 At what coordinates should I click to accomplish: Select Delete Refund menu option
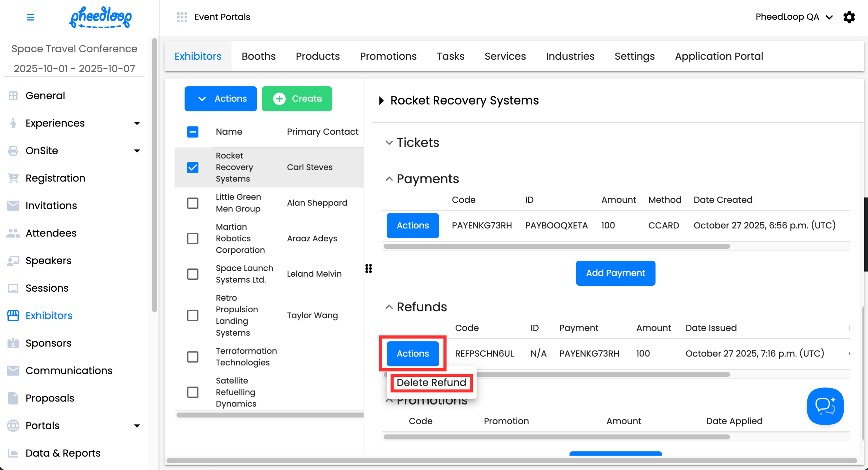click(431, 382)
